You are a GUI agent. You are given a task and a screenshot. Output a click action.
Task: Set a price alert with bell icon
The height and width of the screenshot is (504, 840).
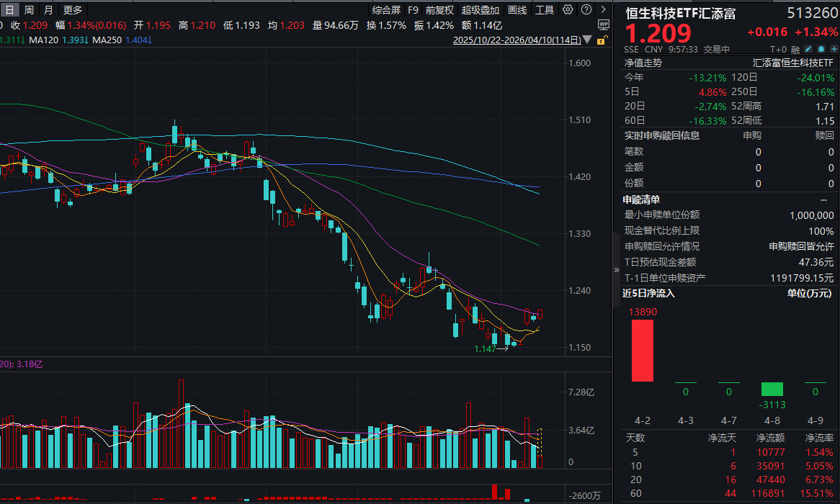tap(819, 50)
